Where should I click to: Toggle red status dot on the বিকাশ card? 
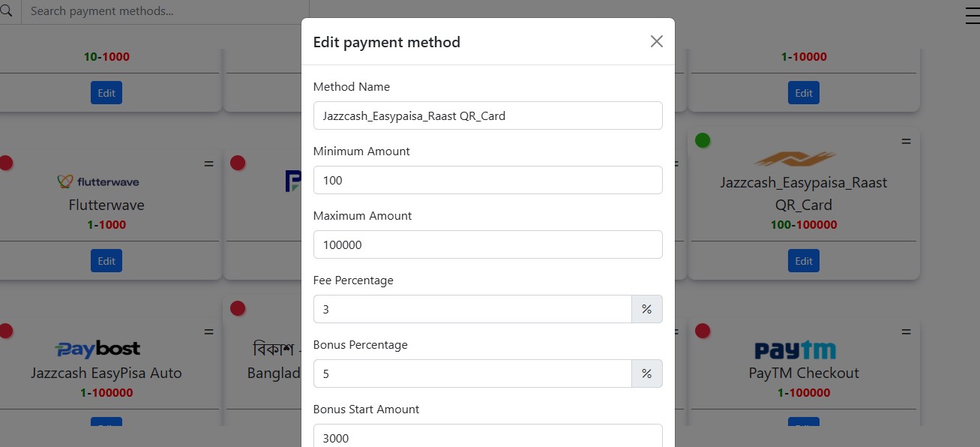pyautogui.click(x=238, y=308)
